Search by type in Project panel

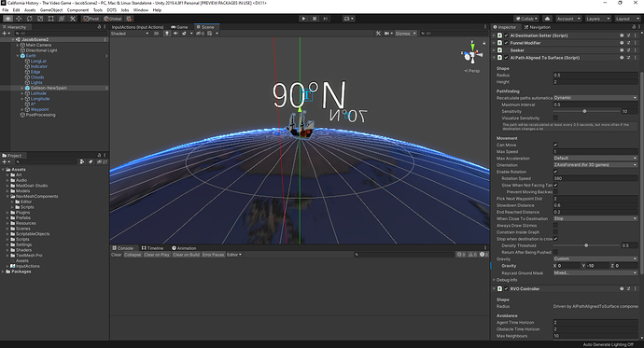[82, 161]
